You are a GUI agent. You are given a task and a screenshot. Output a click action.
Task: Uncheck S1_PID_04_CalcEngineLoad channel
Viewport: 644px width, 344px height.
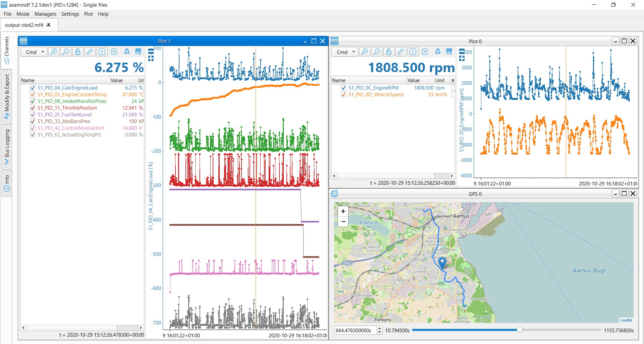pos(33,88)
